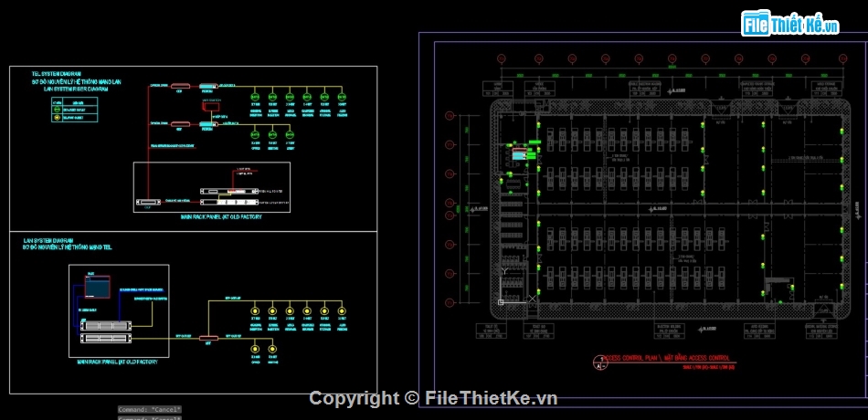The height and width of the screenshot is (420, 868).
Task: Click the topmost red grid bubble left of plan
Action: click(450, 116)
